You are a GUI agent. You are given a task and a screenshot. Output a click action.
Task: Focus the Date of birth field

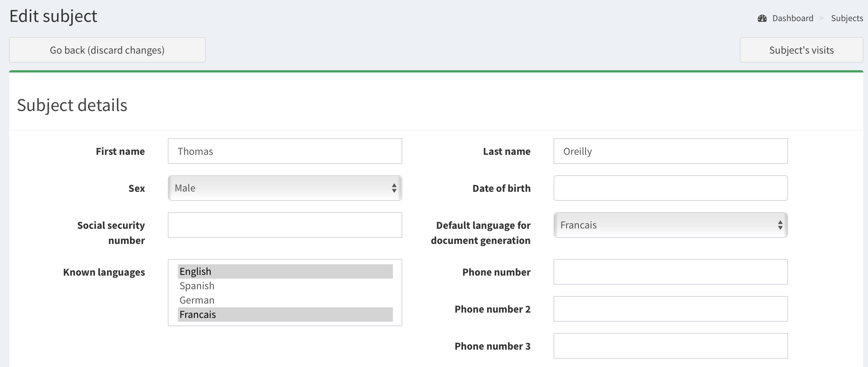[x=670, y=188]
